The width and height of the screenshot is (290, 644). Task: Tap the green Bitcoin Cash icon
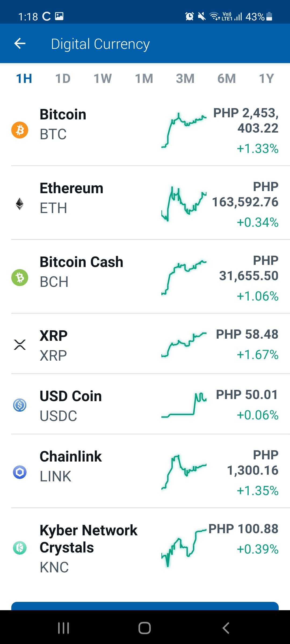(20, 277)
